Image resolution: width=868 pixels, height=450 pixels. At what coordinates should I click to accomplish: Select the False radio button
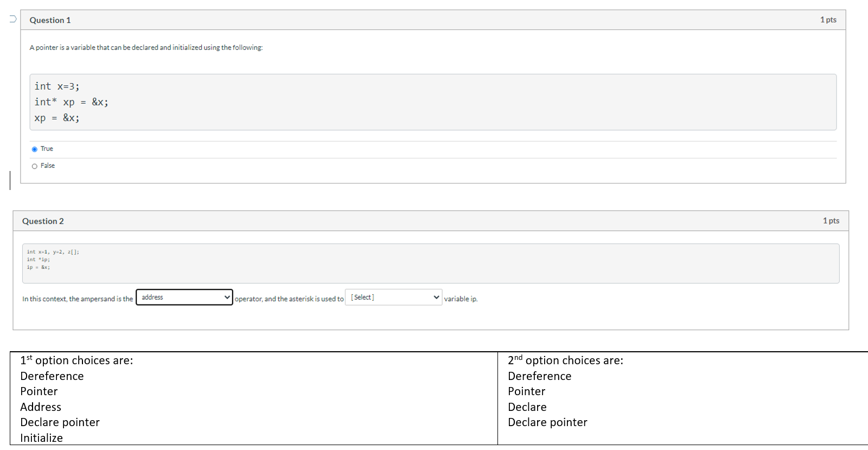pyautogui.click(x=35, y=166)
